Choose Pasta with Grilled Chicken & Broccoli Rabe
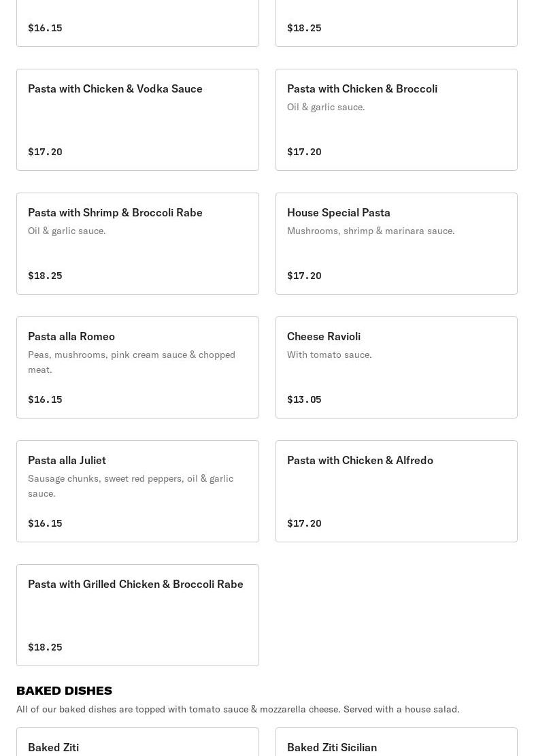This screenshot has width=534, height=756. point(137,615)
